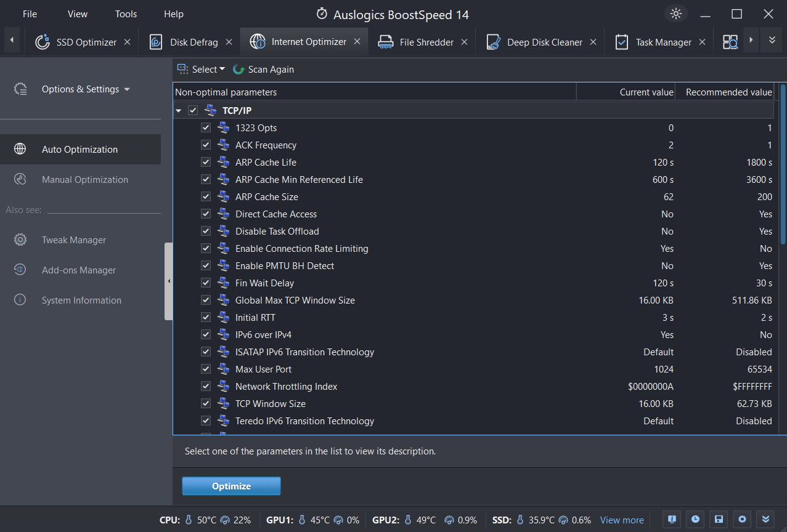Click the View more link in the status bar
This screenshot has width=787, height=532.
pos(621,520)
